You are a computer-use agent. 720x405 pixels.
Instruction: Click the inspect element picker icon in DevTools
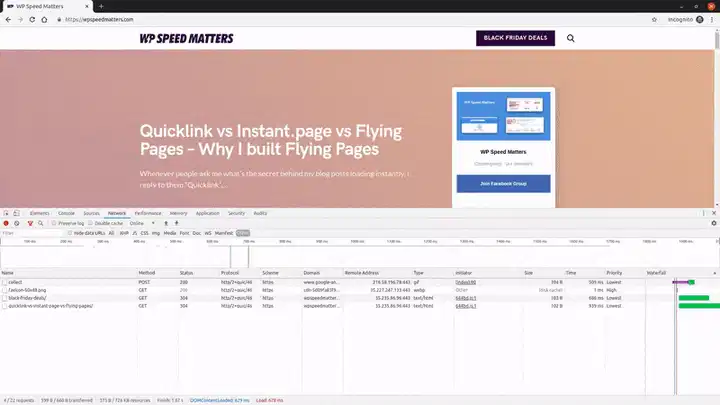(6, 213)
